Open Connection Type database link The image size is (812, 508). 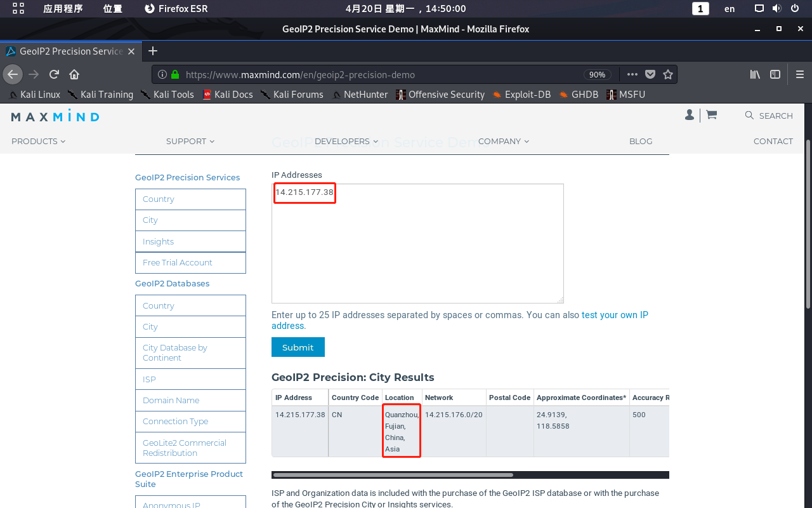190,421
